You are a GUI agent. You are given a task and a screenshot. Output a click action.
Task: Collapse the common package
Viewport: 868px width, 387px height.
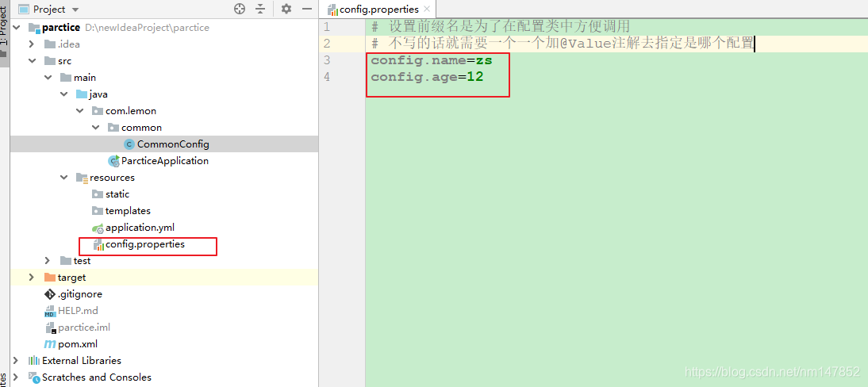(x=96, y=128)
